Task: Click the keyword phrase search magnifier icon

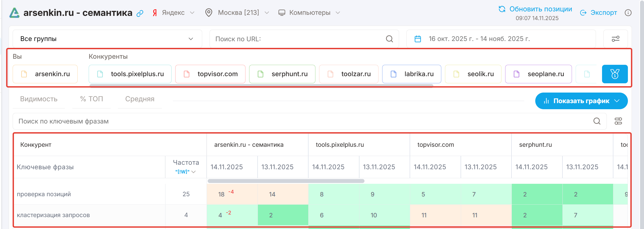Action: click(597, 121)
